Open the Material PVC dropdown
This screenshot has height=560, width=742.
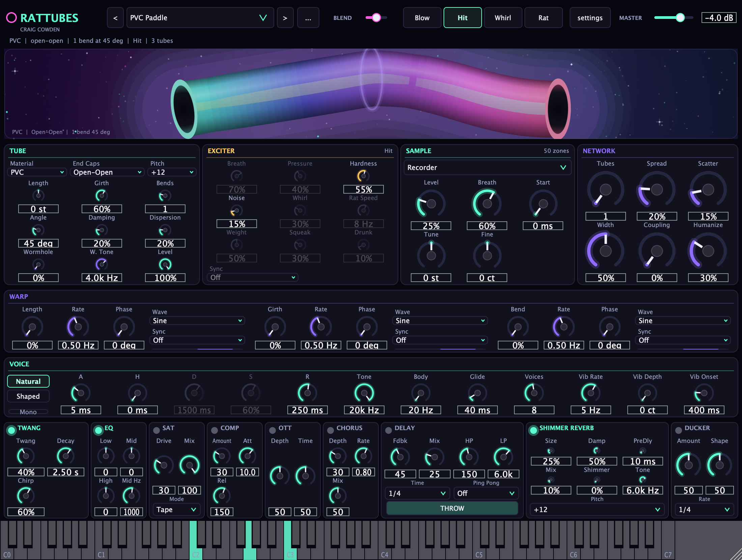(x=37, y=172)
